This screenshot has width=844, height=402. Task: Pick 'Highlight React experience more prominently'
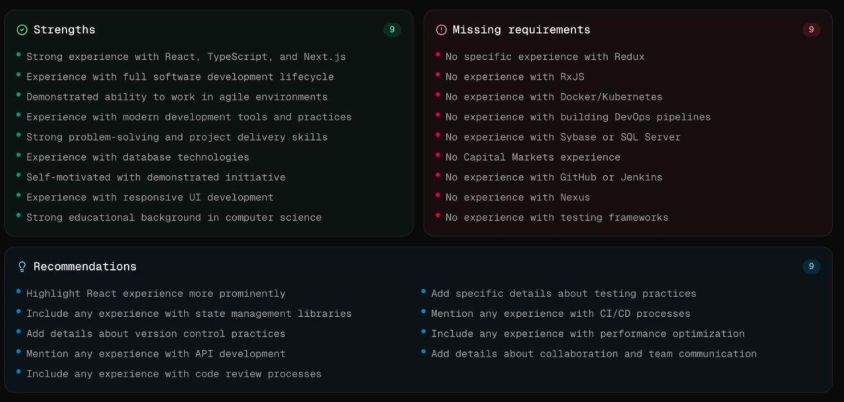[156, 294]
